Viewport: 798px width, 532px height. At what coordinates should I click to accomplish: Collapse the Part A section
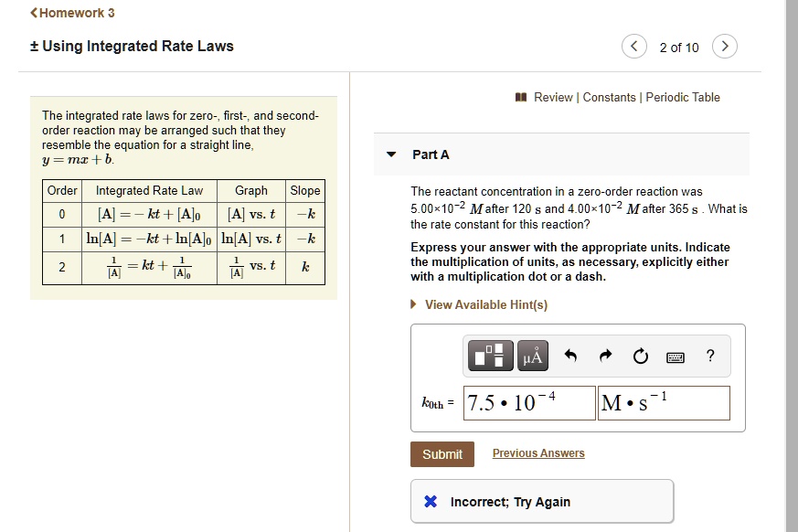390,155
